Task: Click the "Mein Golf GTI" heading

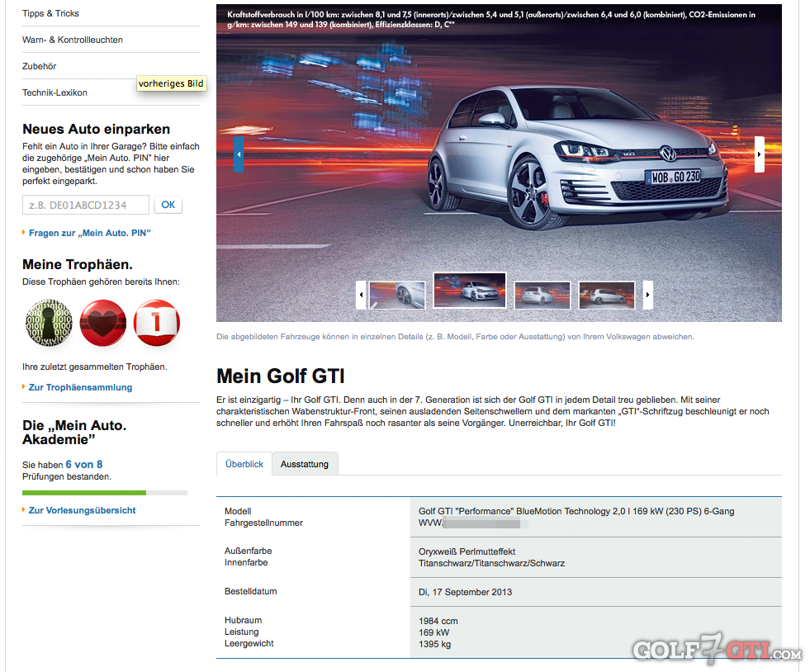Action: 281,376
